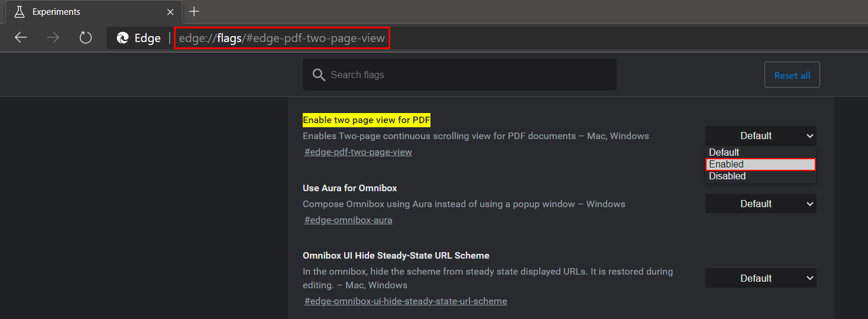Click the Edge logo in address bar
Viewport: 868px width, 319px height.
tap(123, 38)
